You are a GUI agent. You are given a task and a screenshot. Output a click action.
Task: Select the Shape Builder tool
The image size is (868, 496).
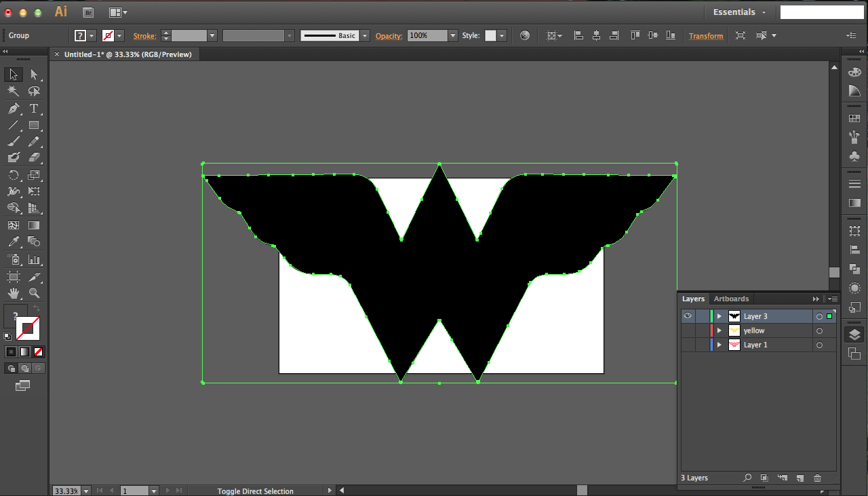14,208
